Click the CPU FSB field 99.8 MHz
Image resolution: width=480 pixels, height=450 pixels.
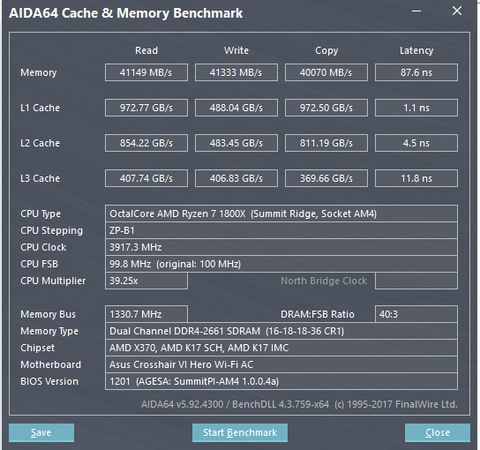tap(281, 264)
